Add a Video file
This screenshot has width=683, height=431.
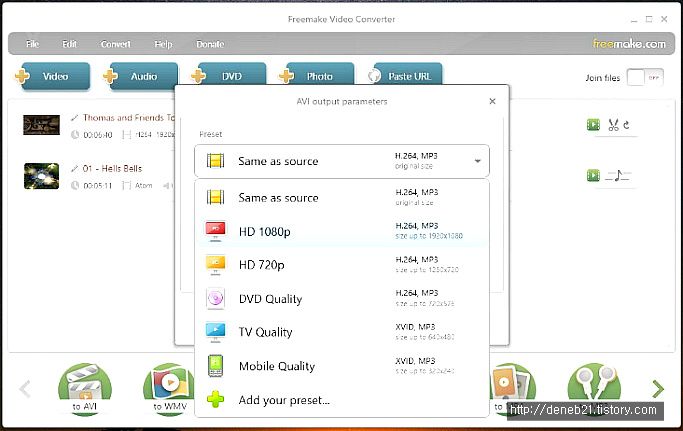tap(53, 76)
